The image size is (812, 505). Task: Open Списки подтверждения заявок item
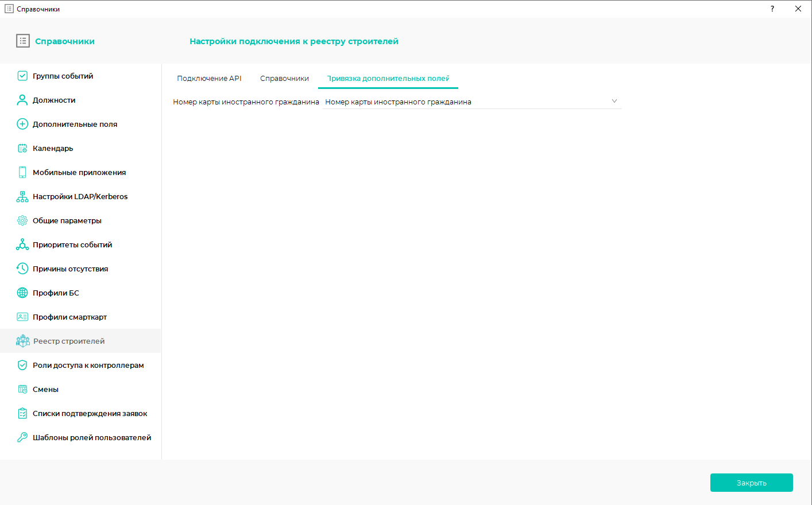tap(90, 413)
